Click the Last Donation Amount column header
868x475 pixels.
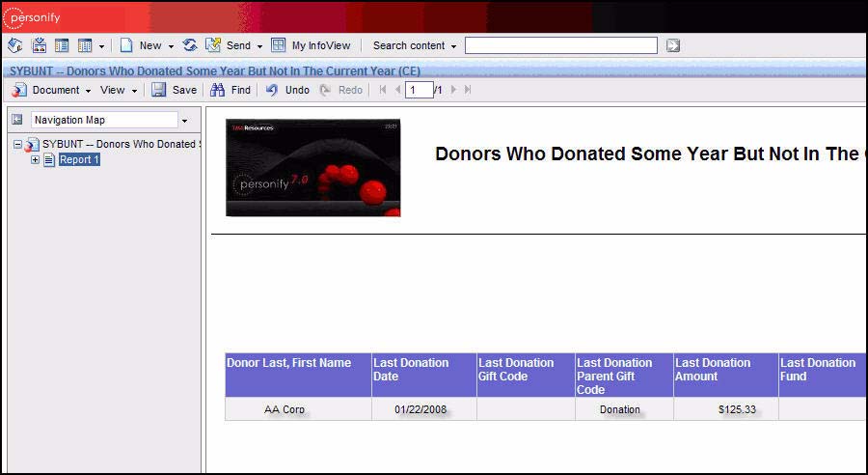pyautogui.click(x=725, y=376)
